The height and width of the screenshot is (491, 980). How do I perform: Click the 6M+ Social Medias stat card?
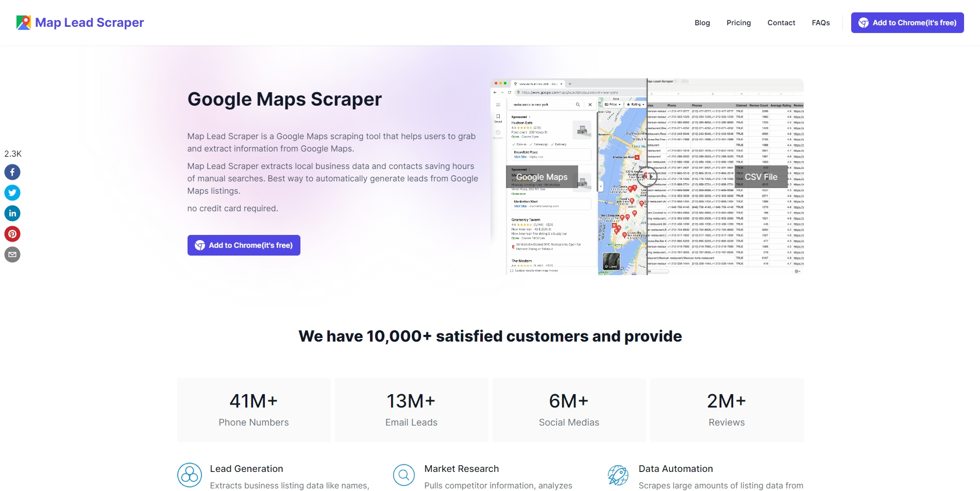(569, 410)
